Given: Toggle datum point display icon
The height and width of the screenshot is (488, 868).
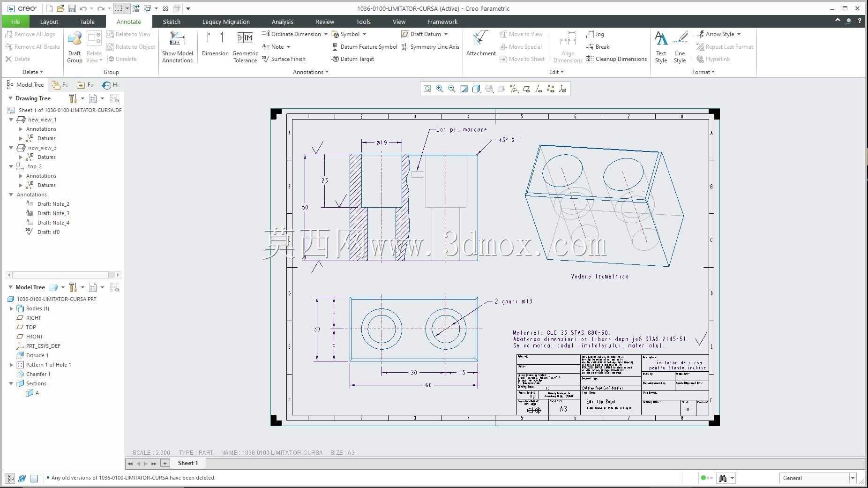Looking at the screenshot, I should (x=551, y=89).
